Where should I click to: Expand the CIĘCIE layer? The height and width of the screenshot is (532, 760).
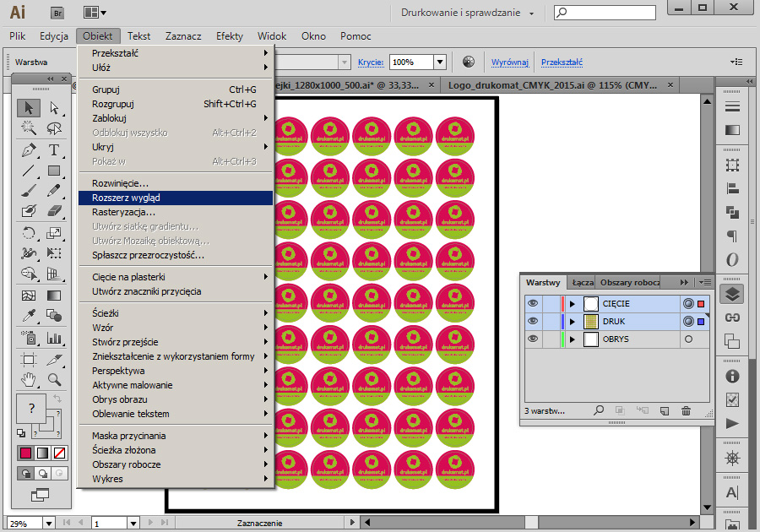click(573, 304)
